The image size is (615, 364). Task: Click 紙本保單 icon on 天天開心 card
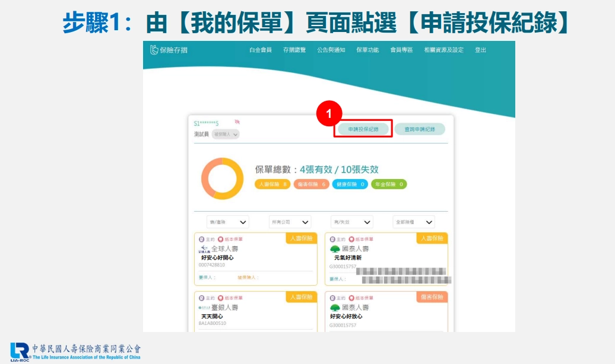click(x=220, y=298)
